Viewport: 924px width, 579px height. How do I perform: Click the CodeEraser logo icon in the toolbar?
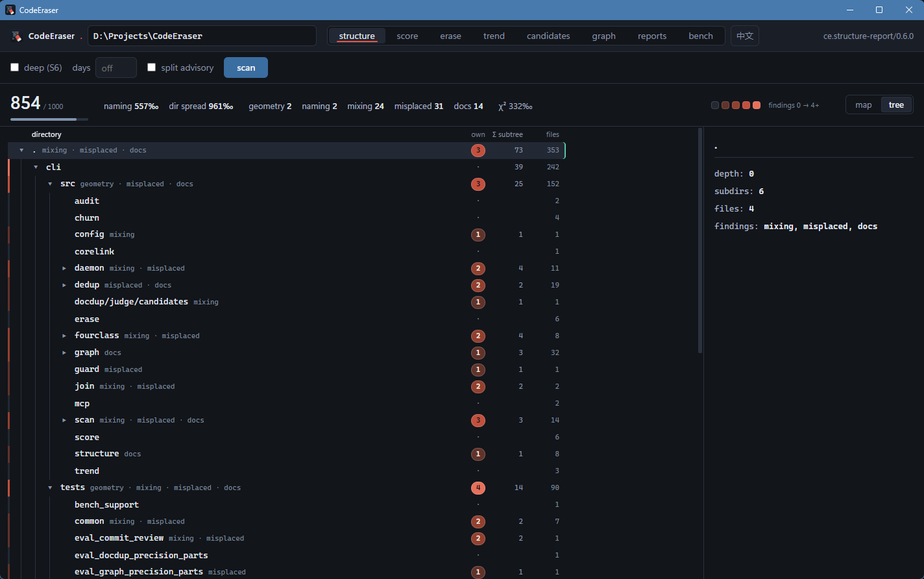[17, 36]
